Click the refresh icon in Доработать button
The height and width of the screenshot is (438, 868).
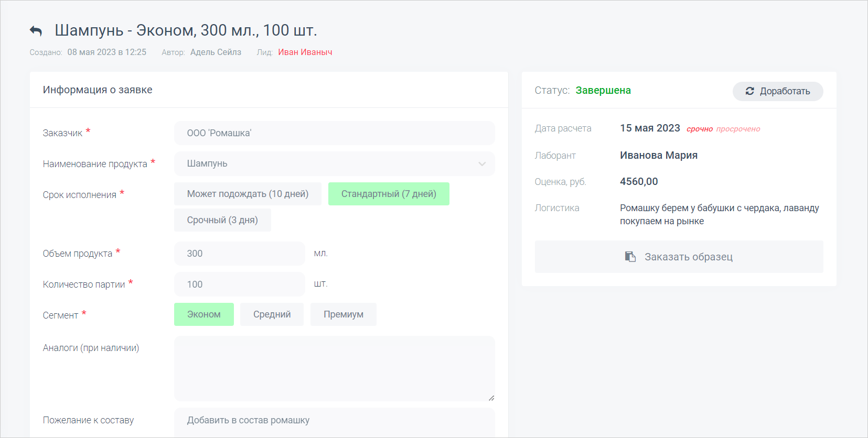click(750, 91)
